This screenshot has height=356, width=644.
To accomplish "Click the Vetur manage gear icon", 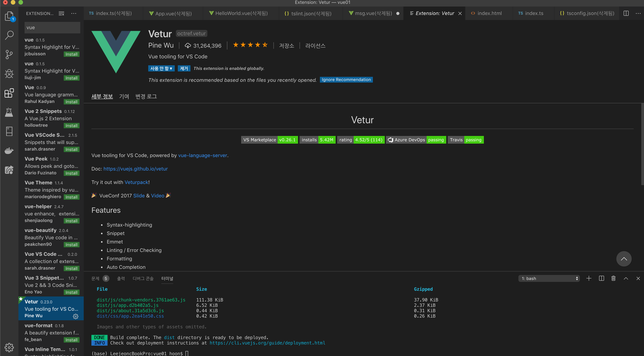I will tap(75, 316).
